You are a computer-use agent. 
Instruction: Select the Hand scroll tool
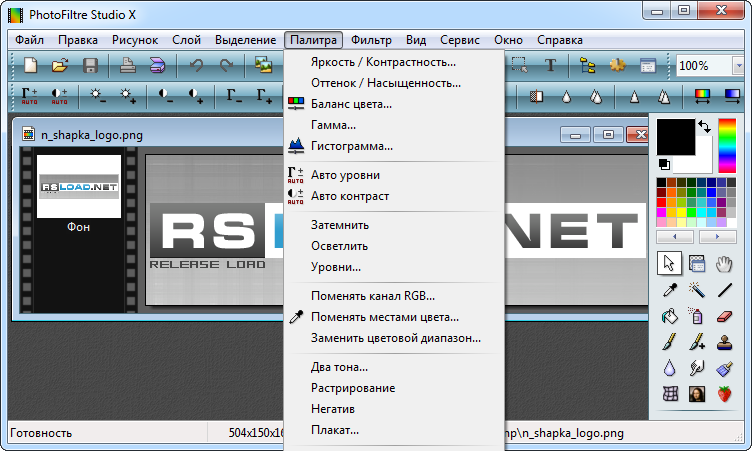(724, 263)
